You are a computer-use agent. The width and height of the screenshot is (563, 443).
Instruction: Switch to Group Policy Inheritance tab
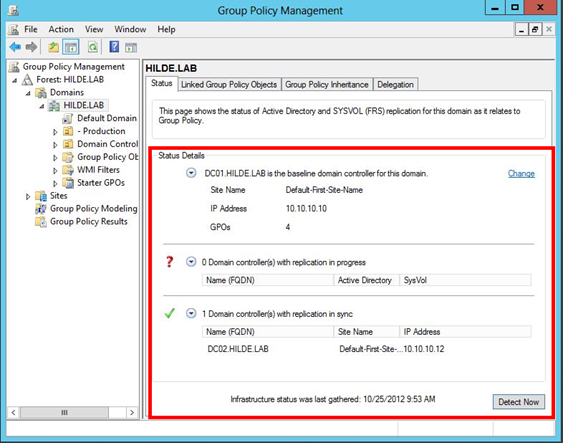pos(327,84)
